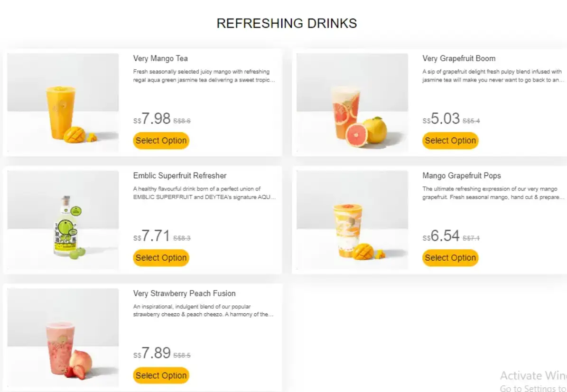The image size is (567, 392).
Task: Select the Very Mango Tea product title
Action: pyautogui.click(x=160, y=58)
